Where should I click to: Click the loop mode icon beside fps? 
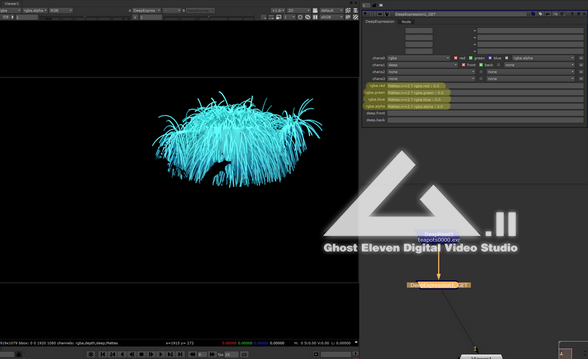244,354
